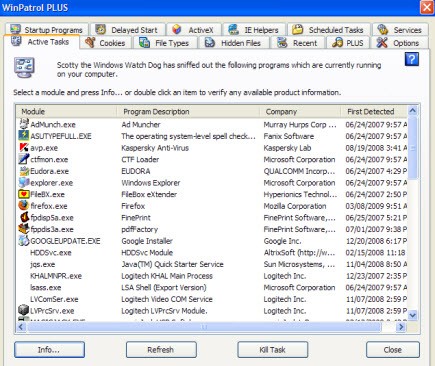Open the Recent tab

[298, 43]
